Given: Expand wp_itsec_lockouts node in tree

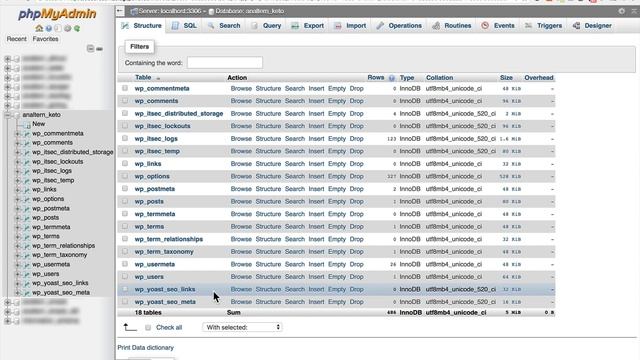Looking at the screenshot, I should click(18, 162).
